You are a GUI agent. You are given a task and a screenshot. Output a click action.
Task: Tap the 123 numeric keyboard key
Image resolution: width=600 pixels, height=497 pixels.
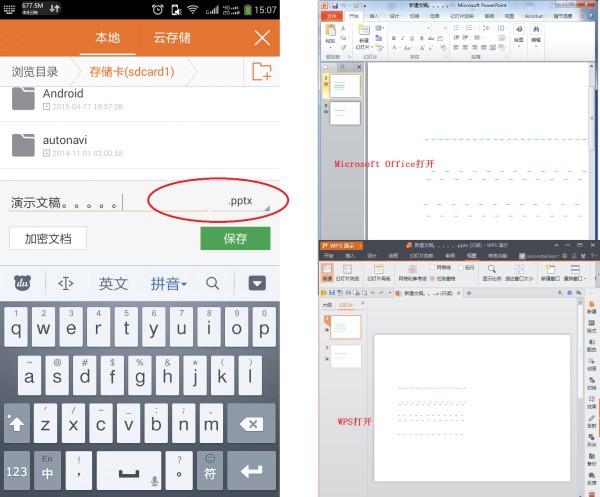click(x=16, y=471)
